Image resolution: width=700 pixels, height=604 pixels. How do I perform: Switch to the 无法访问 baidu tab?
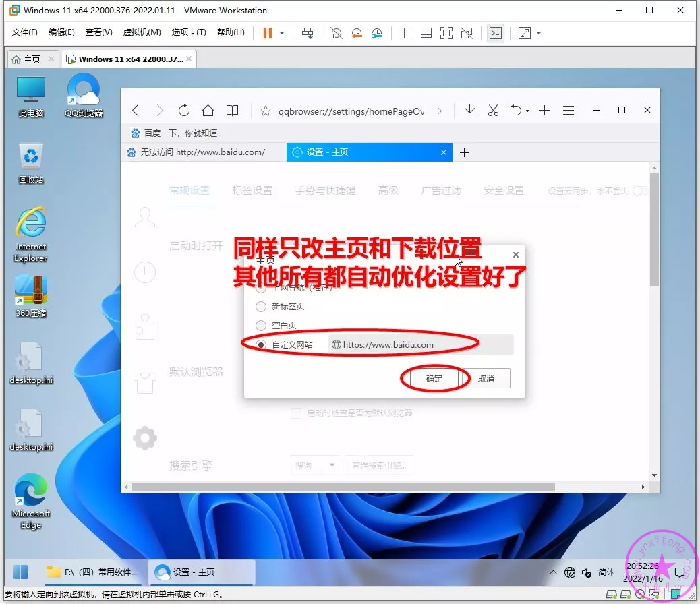(202, 152)
